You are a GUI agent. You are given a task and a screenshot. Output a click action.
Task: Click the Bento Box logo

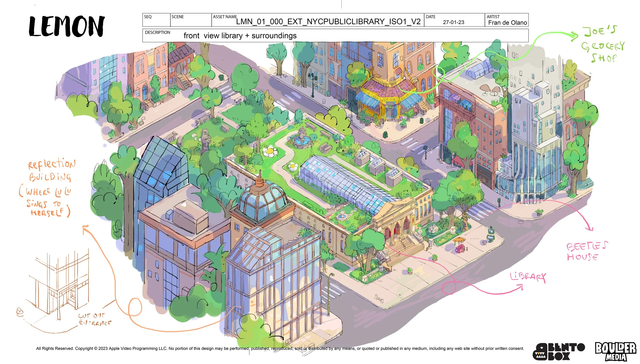(558, 352)
